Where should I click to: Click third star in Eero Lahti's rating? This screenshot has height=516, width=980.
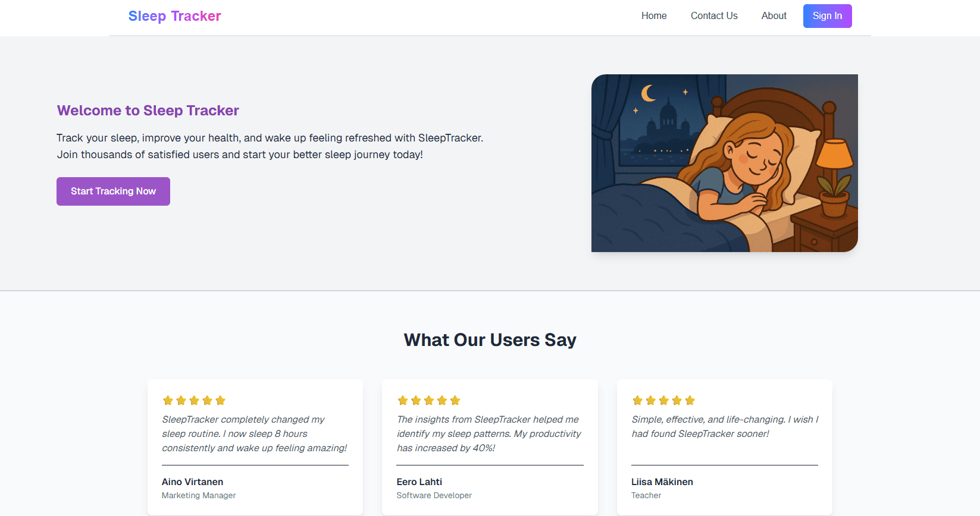tap(429, 401)
